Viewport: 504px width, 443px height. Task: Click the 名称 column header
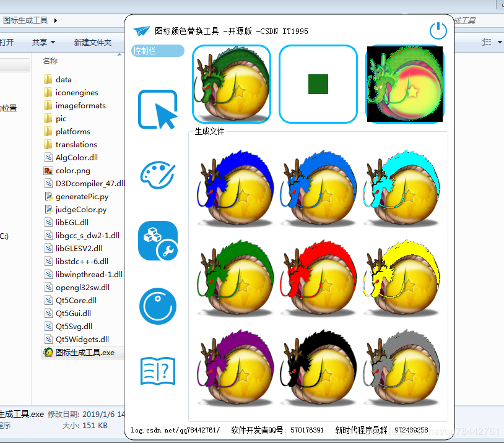point(50,61)
